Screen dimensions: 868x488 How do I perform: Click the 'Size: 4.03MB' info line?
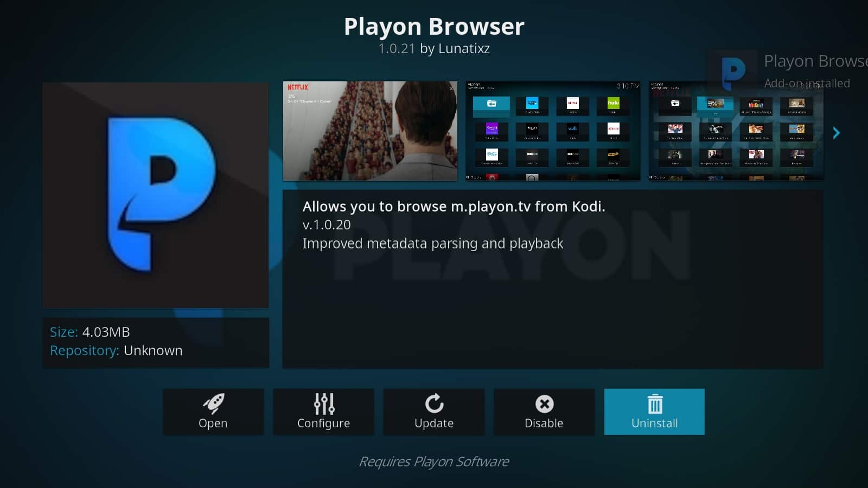pyautogui.click(x=90, y=332)
